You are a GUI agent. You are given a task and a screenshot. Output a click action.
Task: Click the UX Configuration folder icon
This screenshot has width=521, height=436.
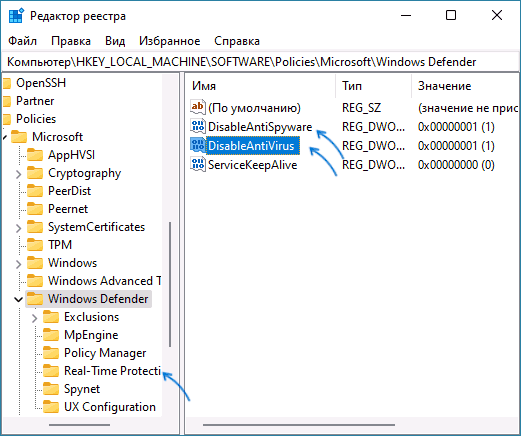[51, 407]
